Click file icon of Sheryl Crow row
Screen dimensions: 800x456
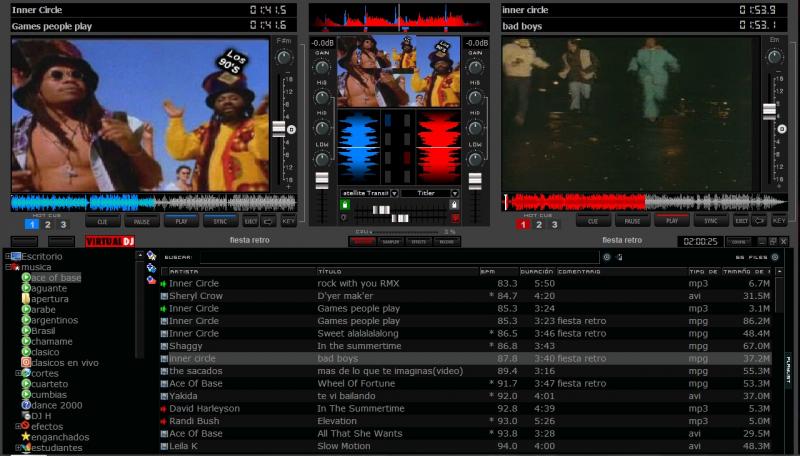[164, 296]
